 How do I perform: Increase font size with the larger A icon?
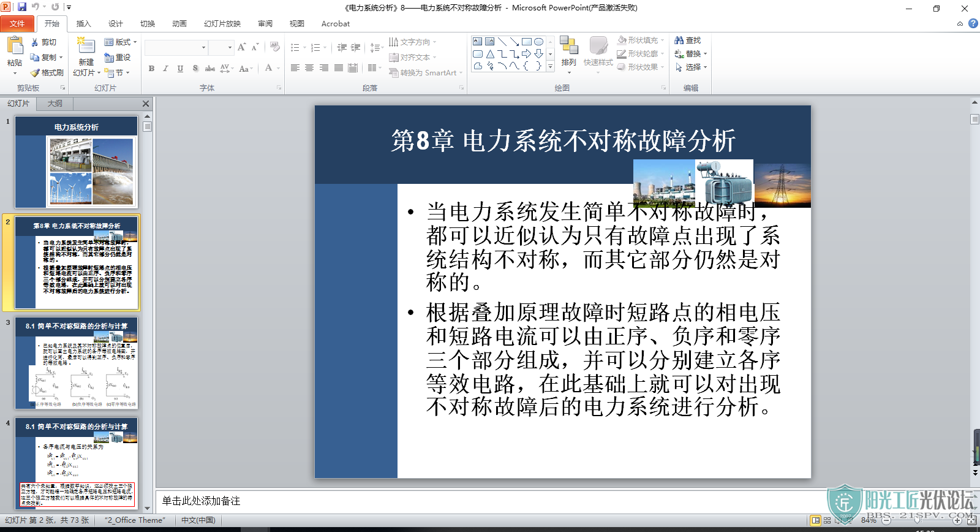click(241, 47)
